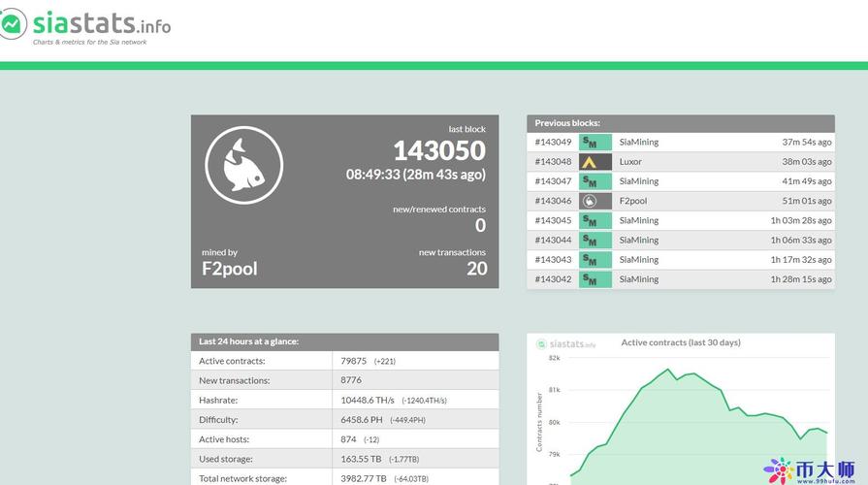This screenshot has height=485, width=868.
Task: Click '37m 54s ago' time cell
Action: pos(807,143)
